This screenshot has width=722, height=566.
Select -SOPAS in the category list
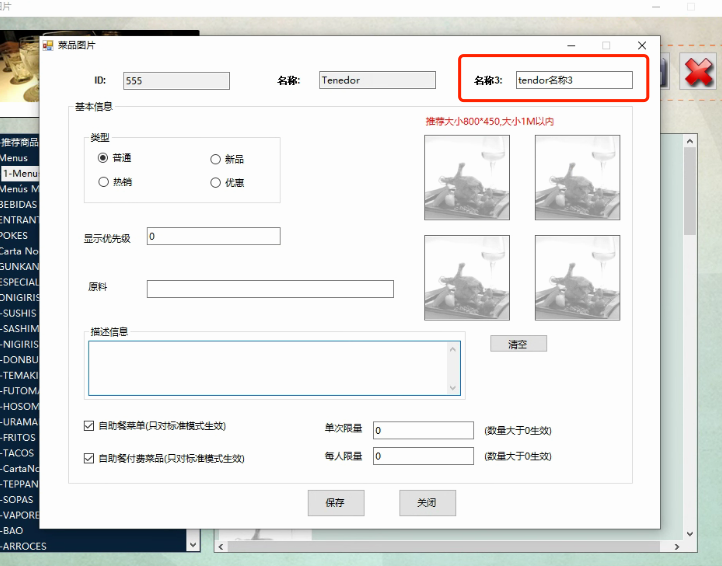click(x=17, y=500)
